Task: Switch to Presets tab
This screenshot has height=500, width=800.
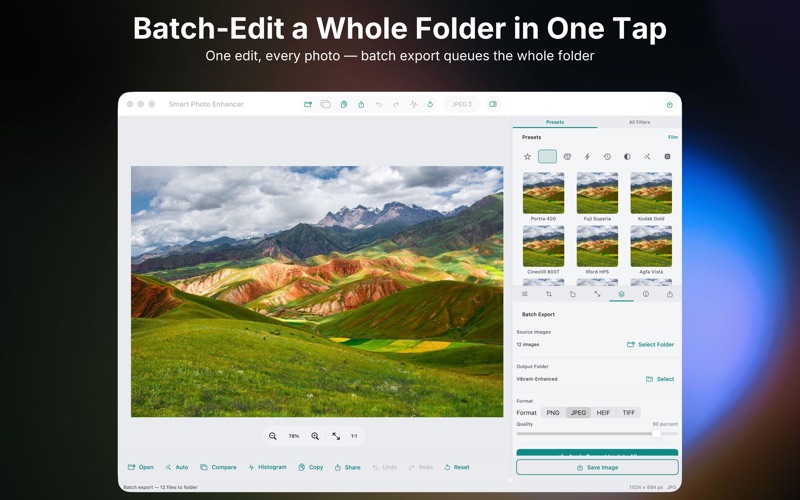Action: click(555, 122)
